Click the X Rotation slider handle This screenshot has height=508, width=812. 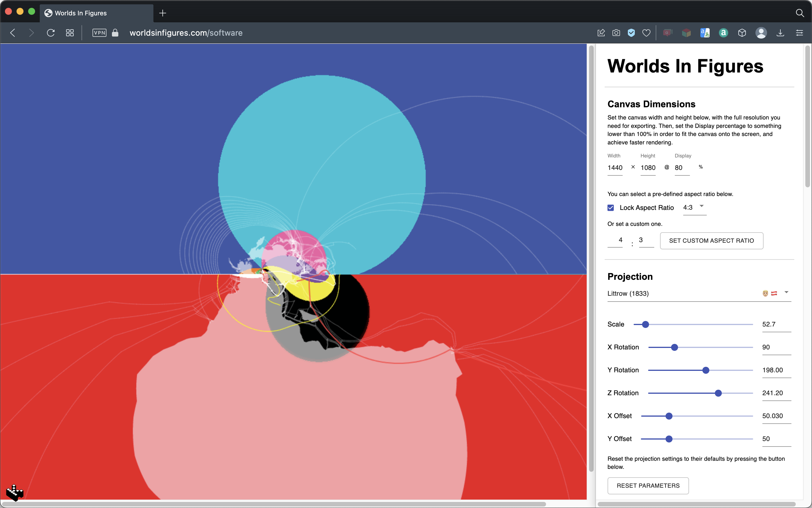pos(674,347)
